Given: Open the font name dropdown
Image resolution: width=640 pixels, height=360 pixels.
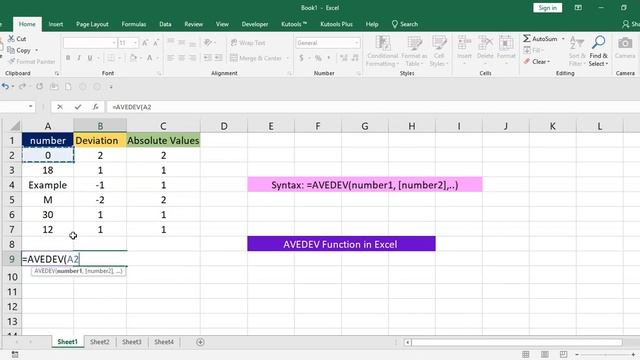Looking at the screenshot, I should pyautogui.click(x=114, y=43).
